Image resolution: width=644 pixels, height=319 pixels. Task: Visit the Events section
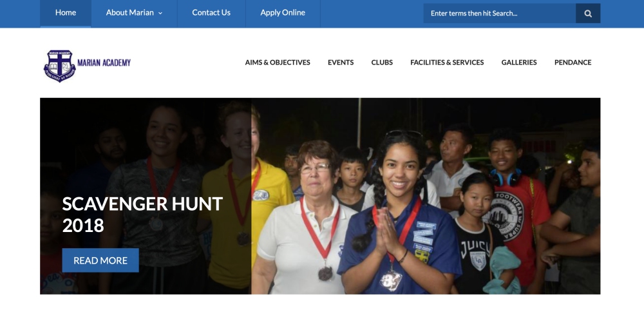341,63
